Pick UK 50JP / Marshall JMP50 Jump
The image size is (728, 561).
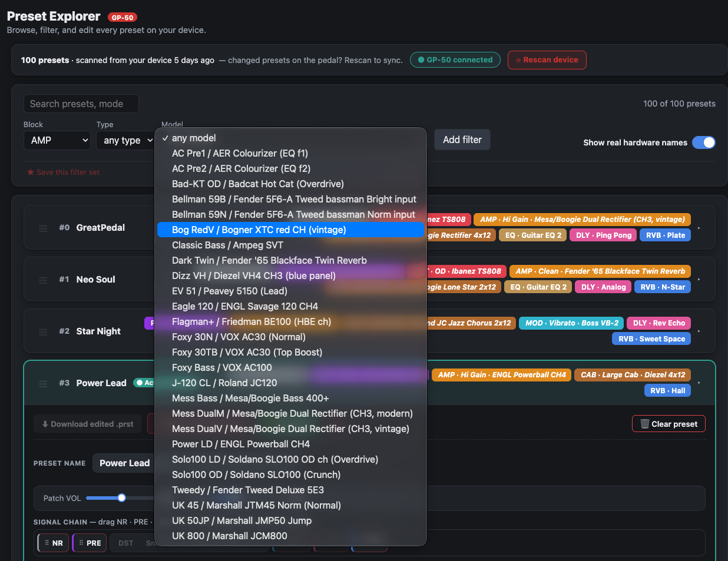290,520
